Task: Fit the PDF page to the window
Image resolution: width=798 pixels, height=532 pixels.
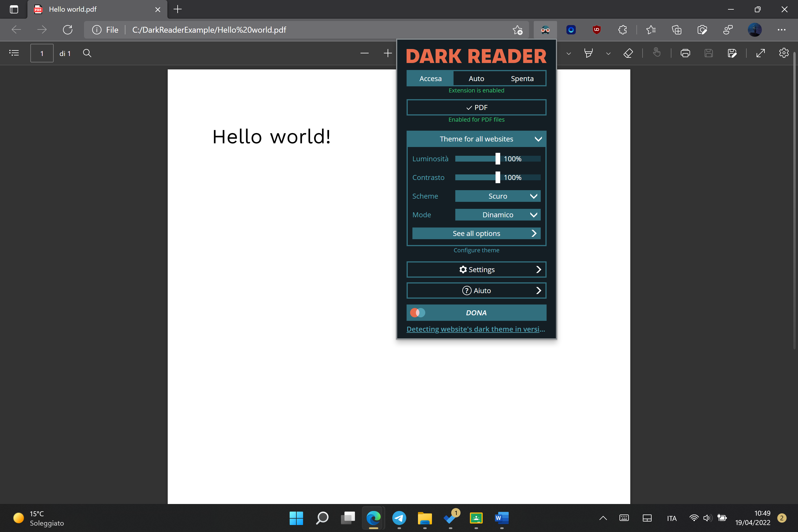Action: tap(761, 53)
